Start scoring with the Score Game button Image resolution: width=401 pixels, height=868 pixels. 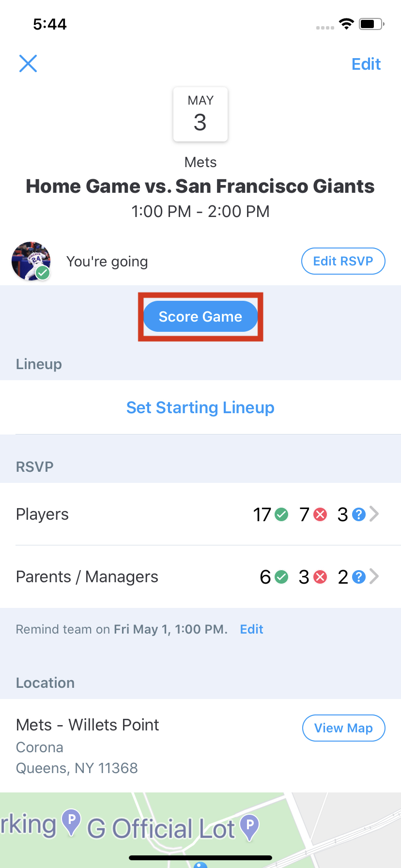(x=200, y=316)
